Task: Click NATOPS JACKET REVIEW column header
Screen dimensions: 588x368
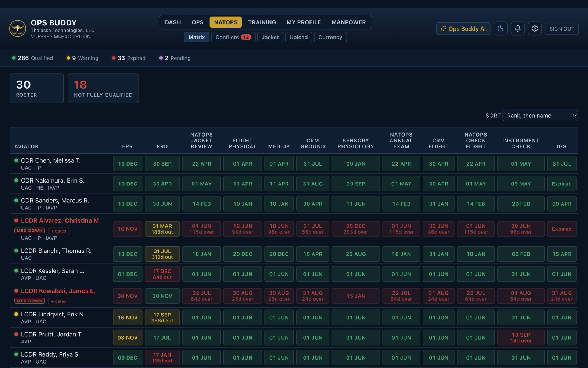Action: [201, 141]
